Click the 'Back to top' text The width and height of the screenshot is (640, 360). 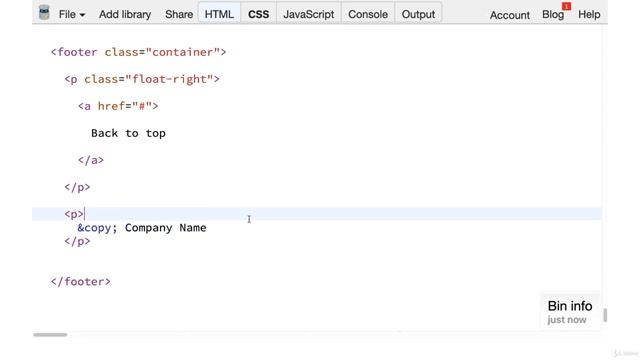point(128,133)
